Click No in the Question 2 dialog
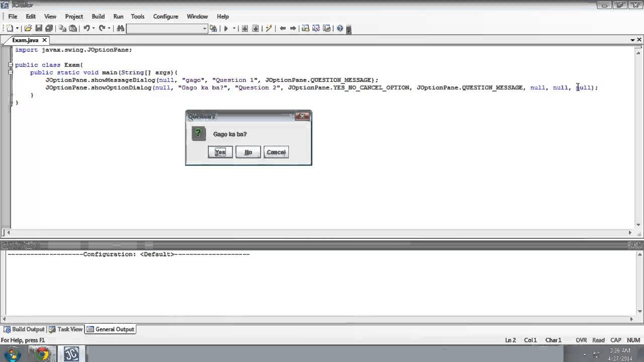Viewport: 644px width, 362px height. 248,152
